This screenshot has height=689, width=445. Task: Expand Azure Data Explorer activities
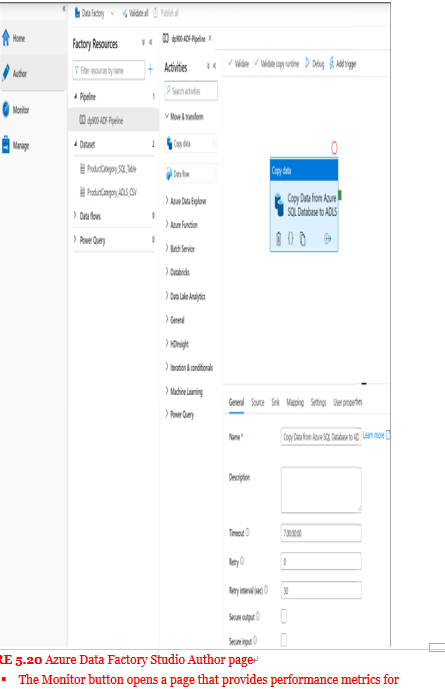[167, 200]
